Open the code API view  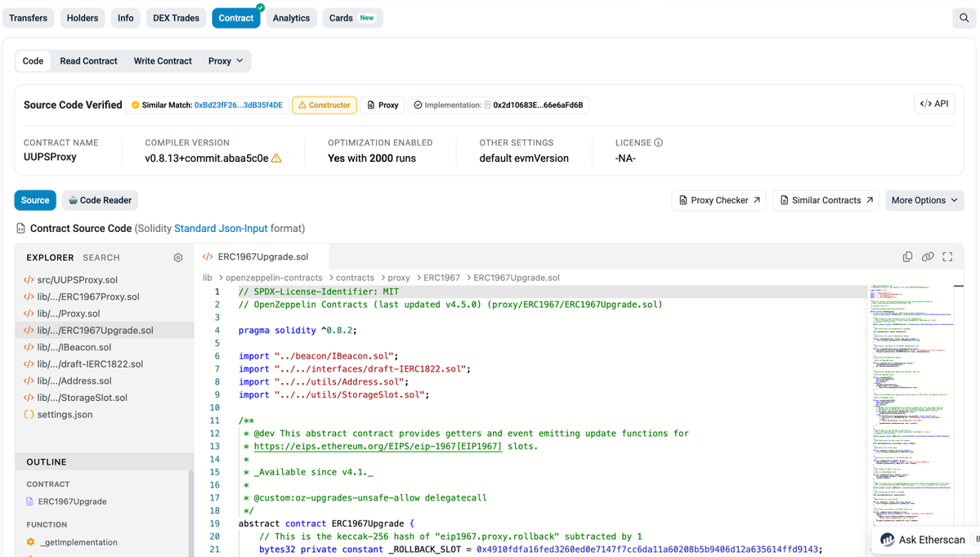click(x=933, y=103)
